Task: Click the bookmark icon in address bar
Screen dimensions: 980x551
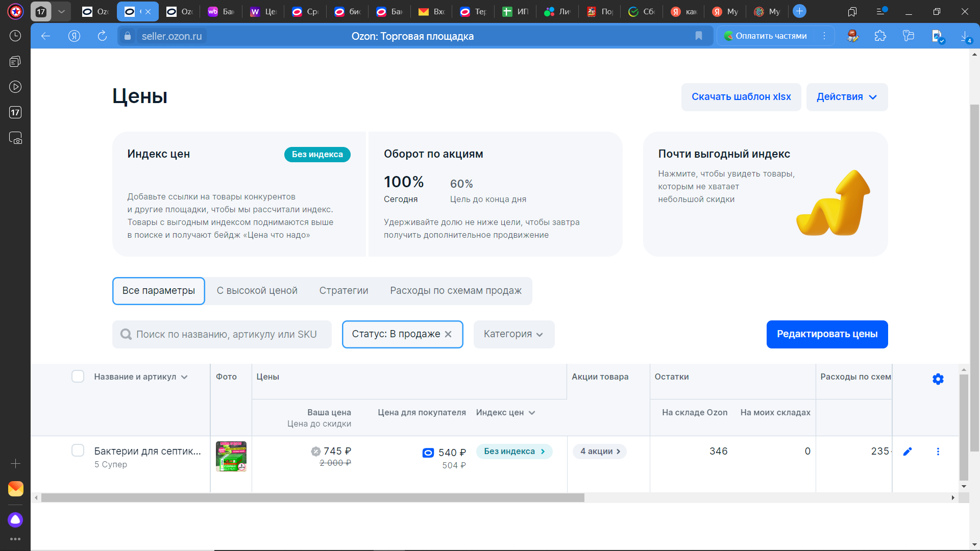Action: click(699, 36)
